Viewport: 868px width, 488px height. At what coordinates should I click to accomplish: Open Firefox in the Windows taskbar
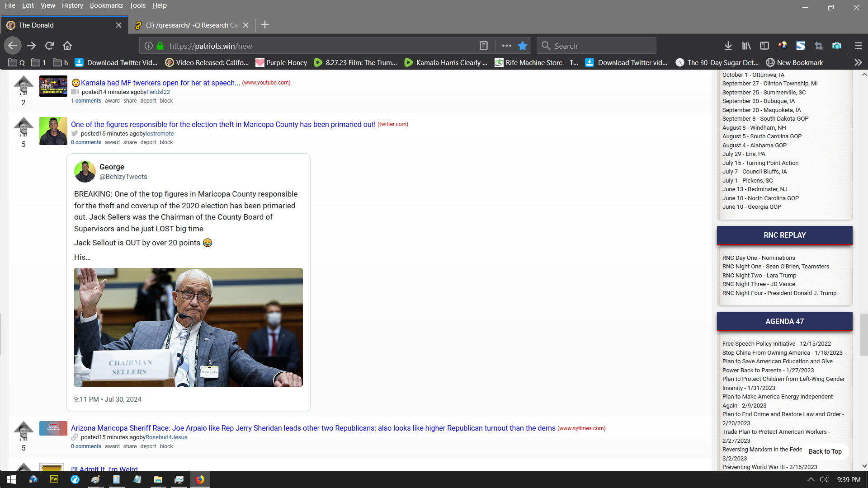click(200, 479)
